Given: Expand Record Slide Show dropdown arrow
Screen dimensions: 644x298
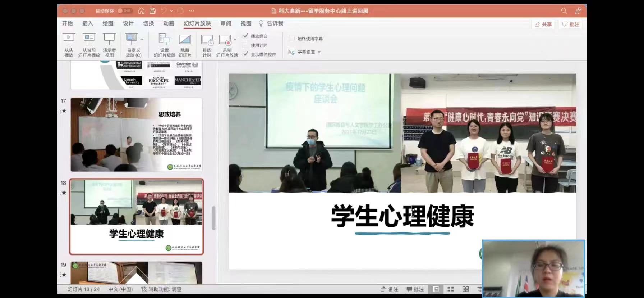Looking at the screenshot, I should click(x=235, y=39).
